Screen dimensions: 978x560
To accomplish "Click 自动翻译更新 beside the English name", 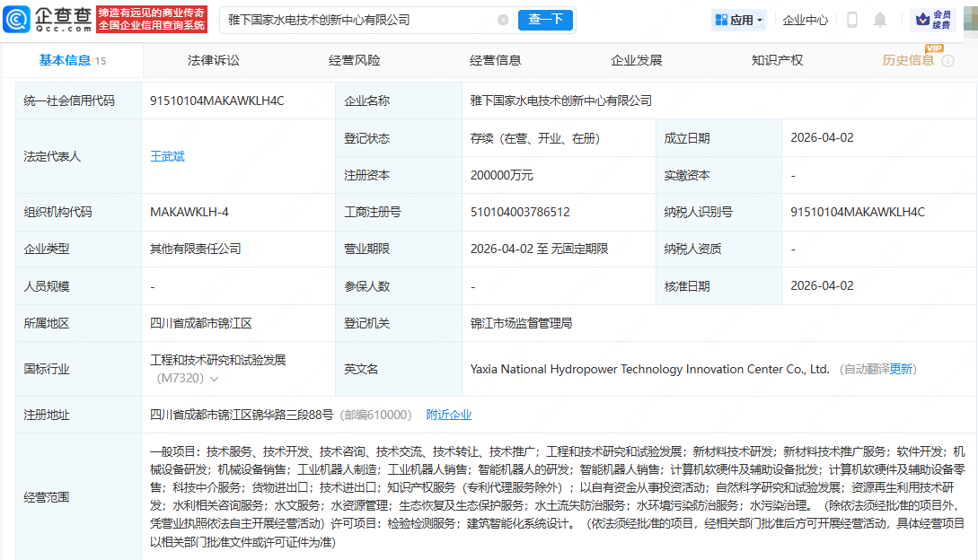I will [899, 369].
